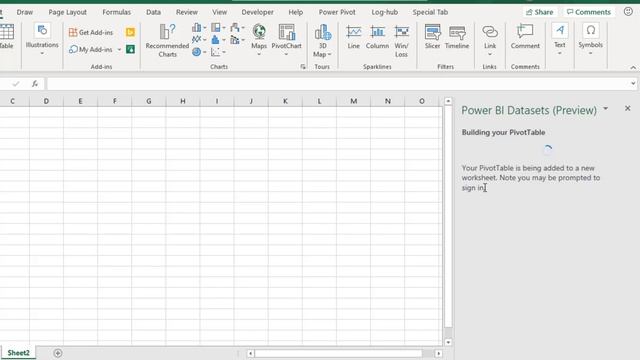Insert a Slicer filter
Viewport: 640px width, 360px height.
click(x=432, y=37)
